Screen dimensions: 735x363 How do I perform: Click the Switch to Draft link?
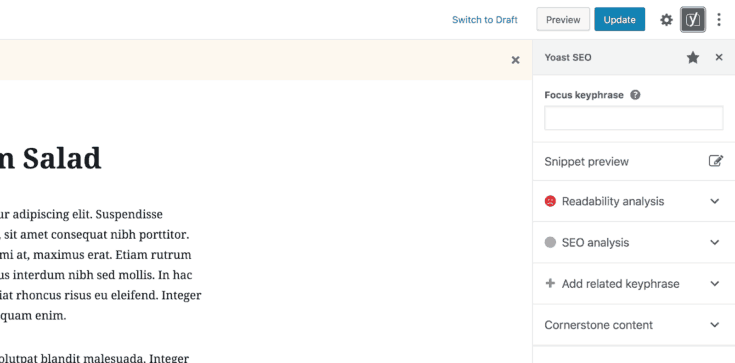pyautogui.click(x=485, y=20)
